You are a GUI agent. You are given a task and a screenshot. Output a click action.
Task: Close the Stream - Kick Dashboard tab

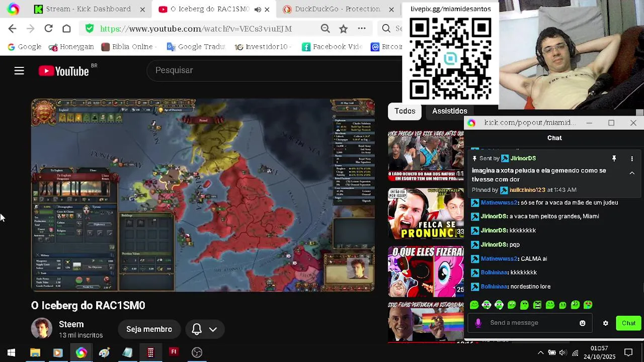click(x=142, y=9)
